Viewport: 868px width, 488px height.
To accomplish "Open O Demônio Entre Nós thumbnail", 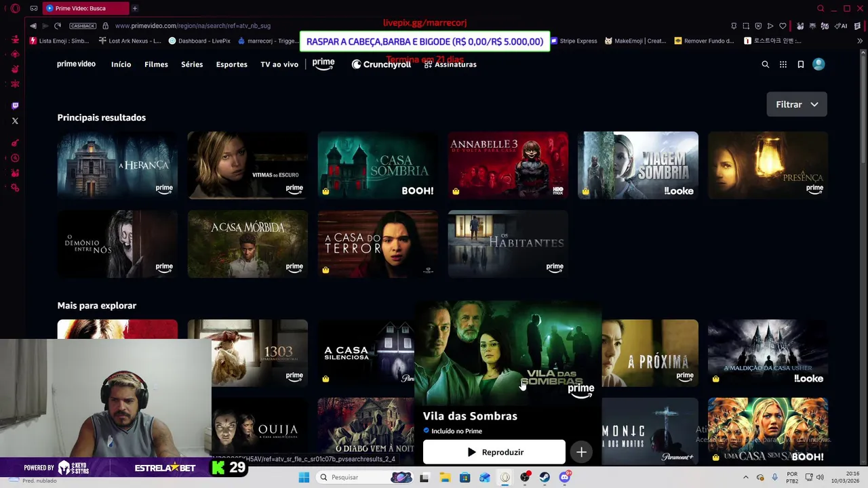I will pyautogui.click(x=117, y=244).
